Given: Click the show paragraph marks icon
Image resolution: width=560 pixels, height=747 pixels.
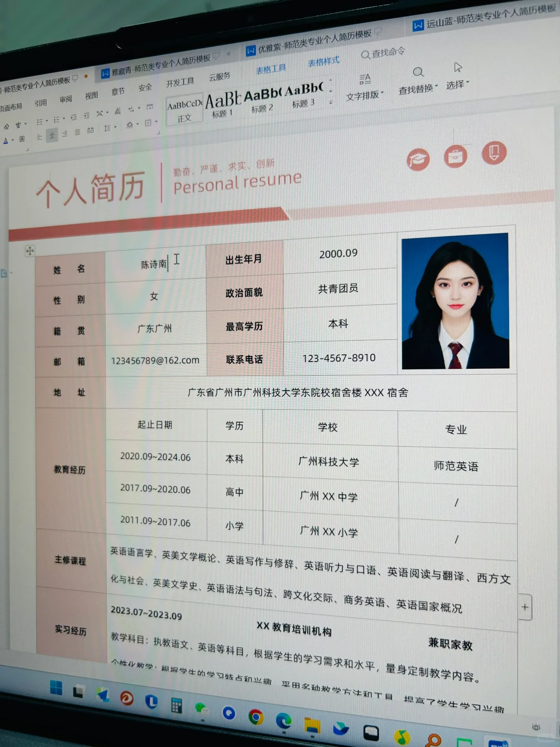Looking at the screenshot, I should coord(131,109).
